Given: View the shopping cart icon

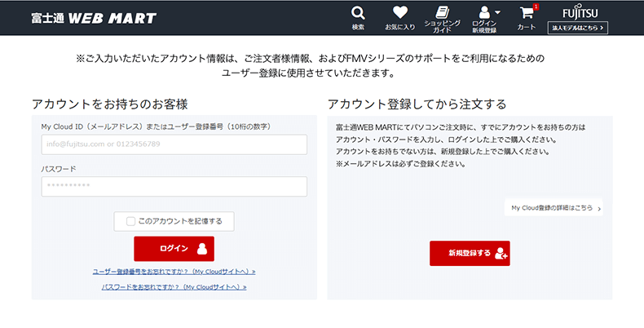Looking at the screenshot, I should pos(526,13).
